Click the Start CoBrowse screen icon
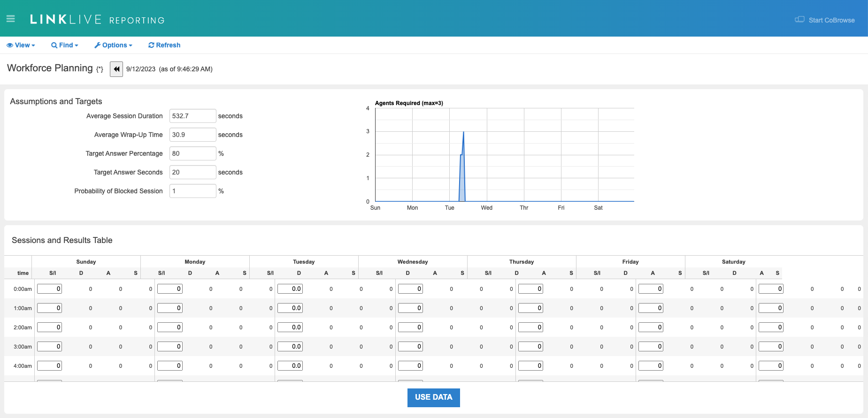Image resolution: width=868 pixels, height=418 pixels. point(799,20)
